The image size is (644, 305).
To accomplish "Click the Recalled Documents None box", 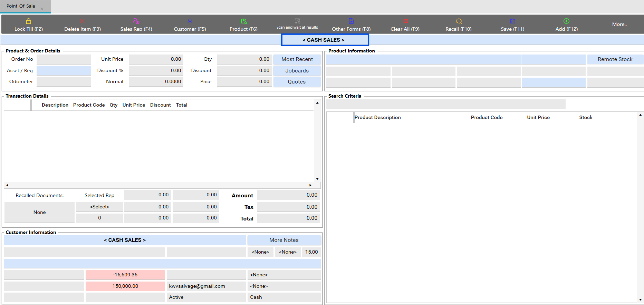I will click(x=39, y=213).
